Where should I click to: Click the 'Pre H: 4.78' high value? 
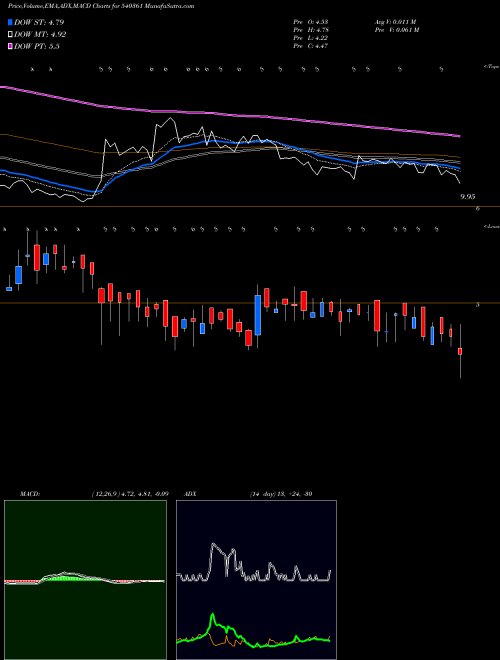[311, 30]
